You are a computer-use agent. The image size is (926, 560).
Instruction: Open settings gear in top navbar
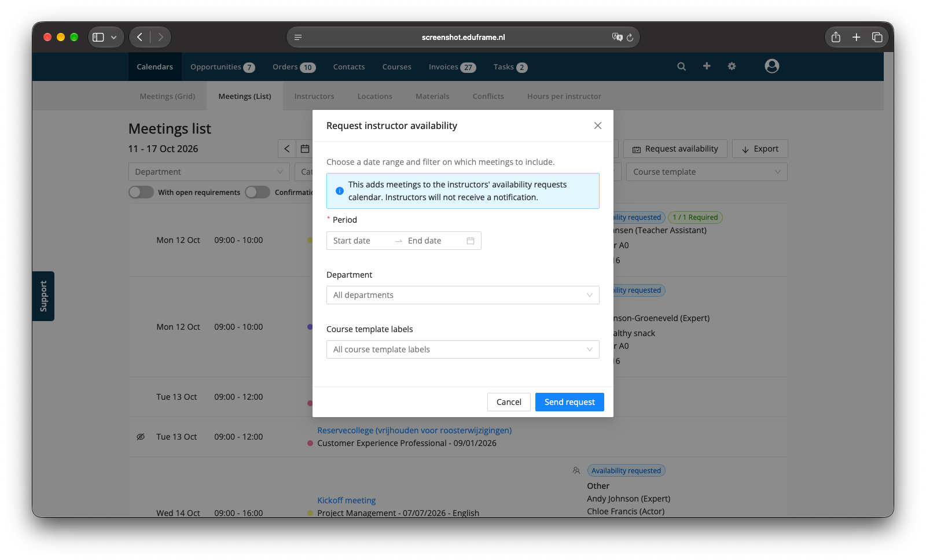pyautogui.click(x=732, y=66)
